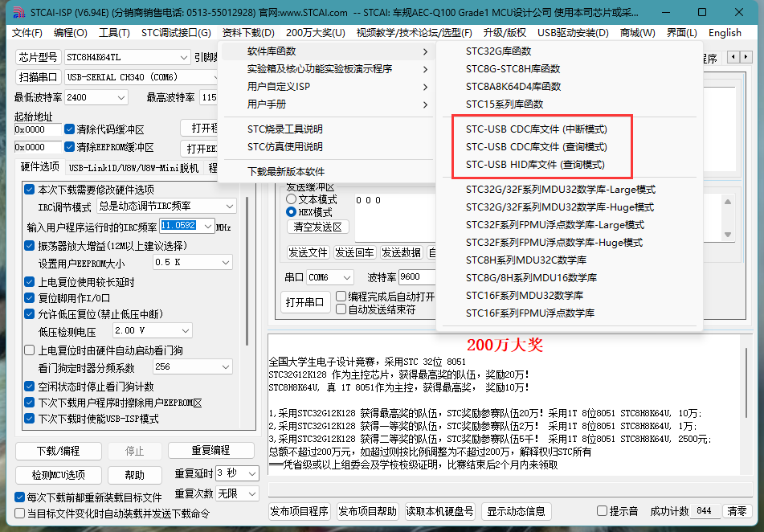Uncheck 下次下载用户程序时擦除用户EEPROM区
Viewport: 764px width, 532px height.
click(x=29, y=403)
